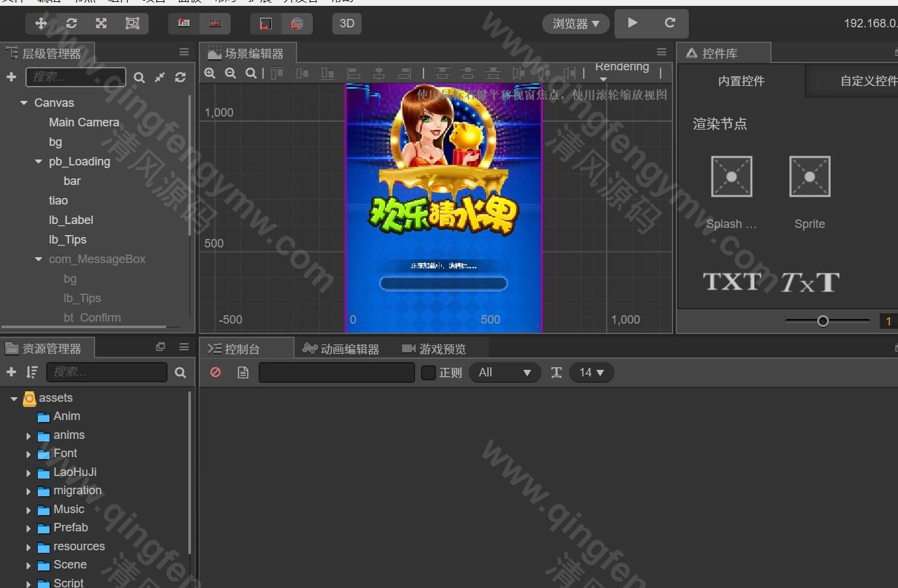This screenshot has height=588, width=898.
Task: Align selected nodes to right
Action: pyautogui.click(x=404, y=73)
